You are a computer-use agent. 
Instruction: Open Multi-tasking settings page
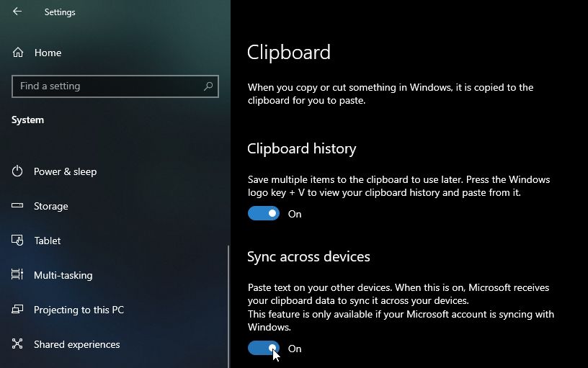pyautogui.click(x=63, y=275)
